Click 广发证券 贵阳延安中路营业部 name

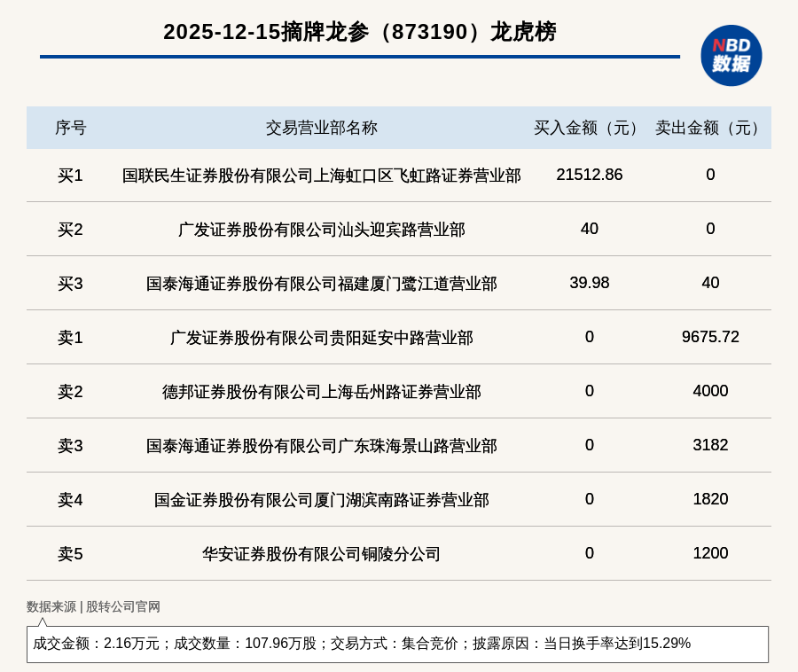(321, 338)
